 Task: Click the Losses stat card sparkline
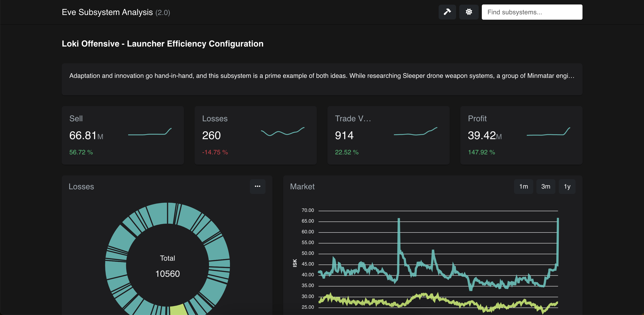[x=283, y=131]
